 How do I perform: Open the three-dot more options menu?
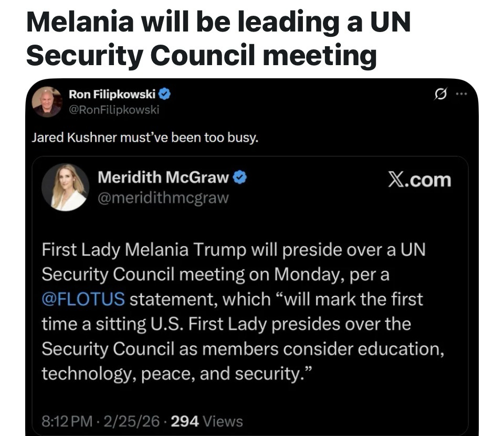click(x=460, y=95)
